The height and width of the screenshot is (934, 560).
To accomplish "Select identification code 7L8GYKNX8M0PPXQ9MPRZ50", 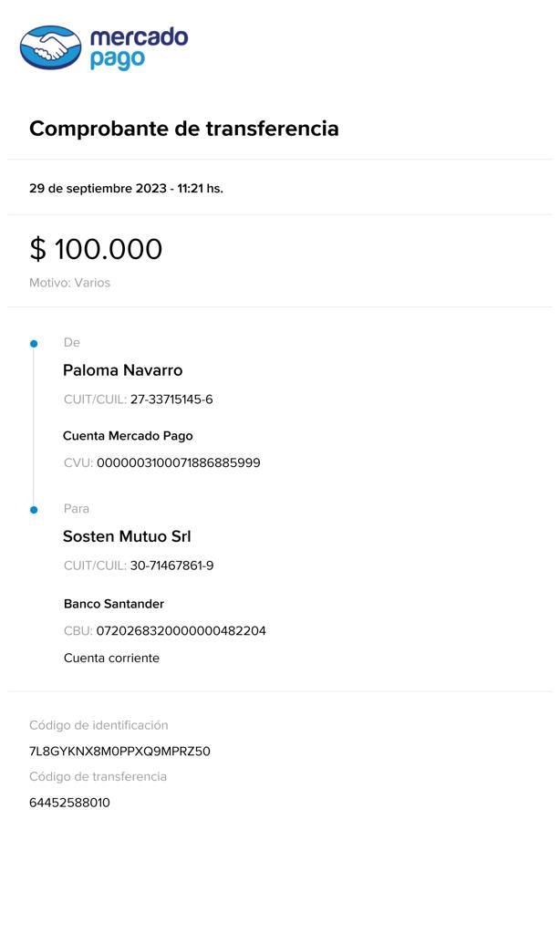I will pyautogui.click(x=119, y=752).
